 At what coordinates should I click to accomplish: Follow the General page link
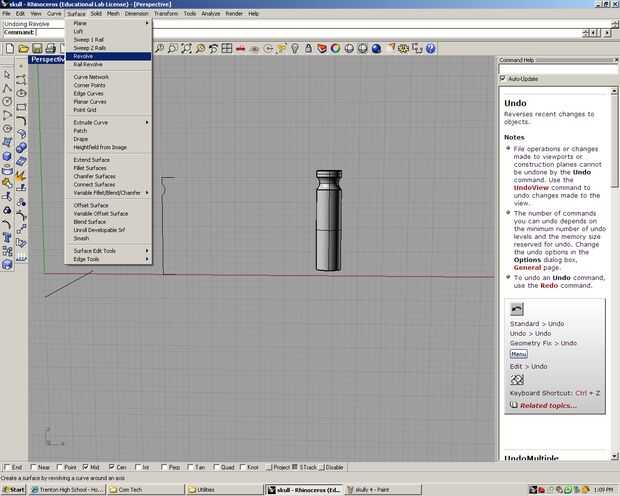[527, 267]
